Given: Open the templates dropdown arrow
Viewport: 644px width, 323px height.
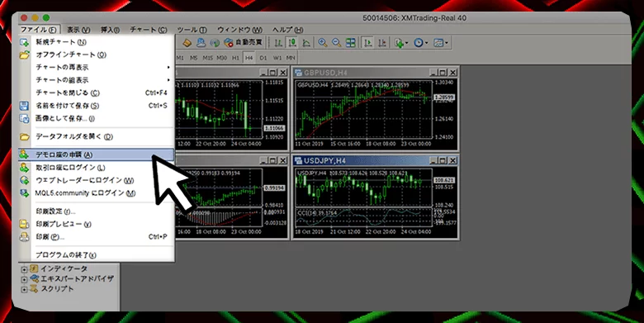Looking at the screenshot, I should pos(447,43).
